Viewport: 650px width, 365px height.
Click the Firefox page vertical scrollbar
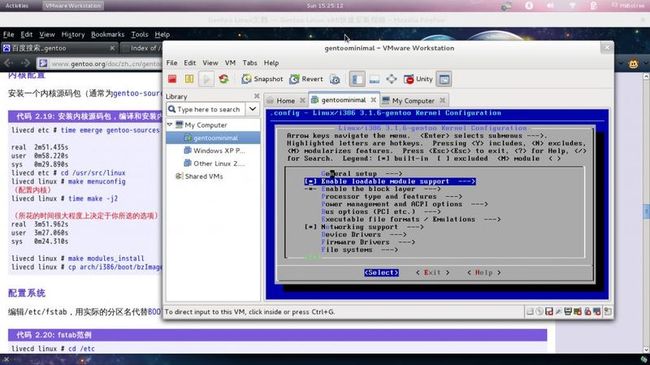[x=646, y=212]
